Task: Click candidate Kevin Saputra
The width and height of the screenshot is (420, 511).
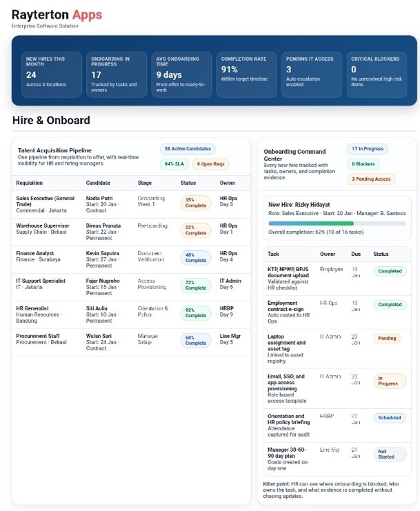Action: [102, 253]
